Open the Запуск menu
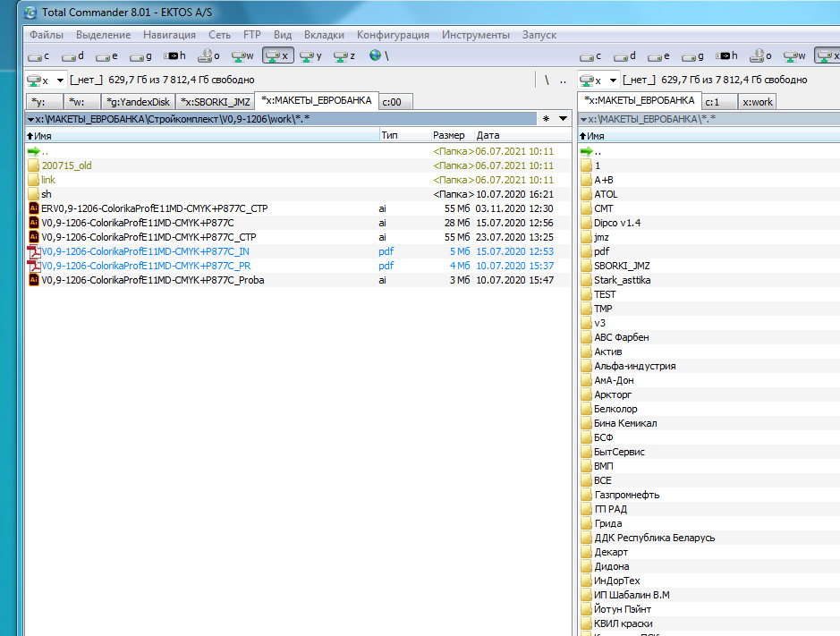 (539, 35)
